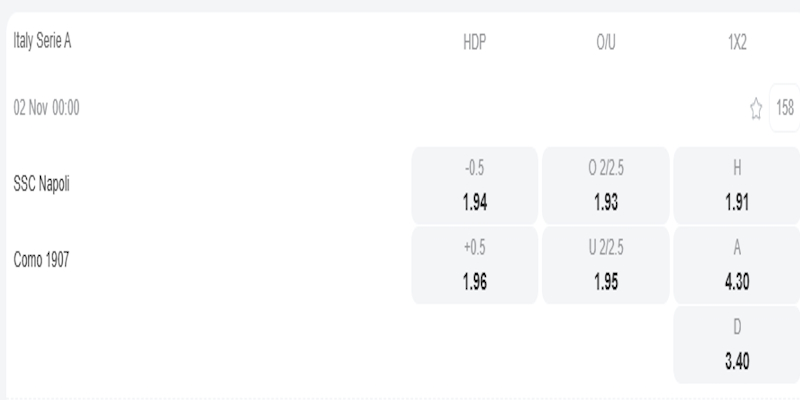Add the Napoli vs Como match to favorites

[x=756, y=108]
